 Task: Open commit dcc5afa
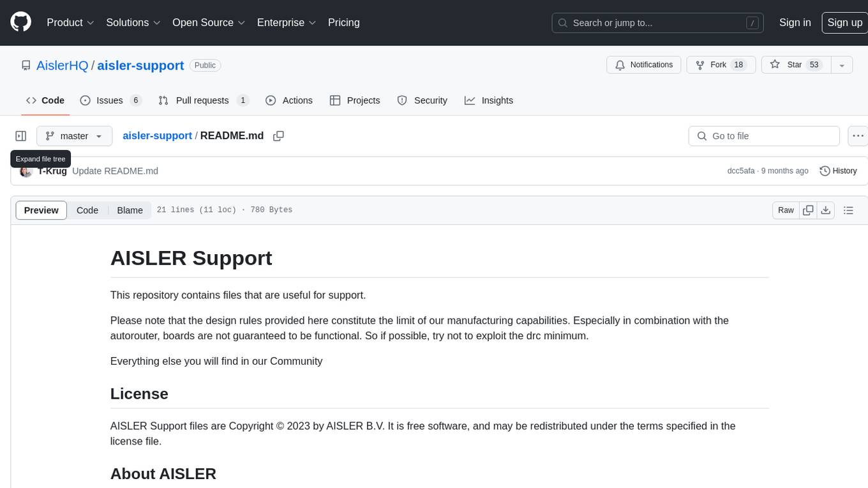(x=741, y=171)
